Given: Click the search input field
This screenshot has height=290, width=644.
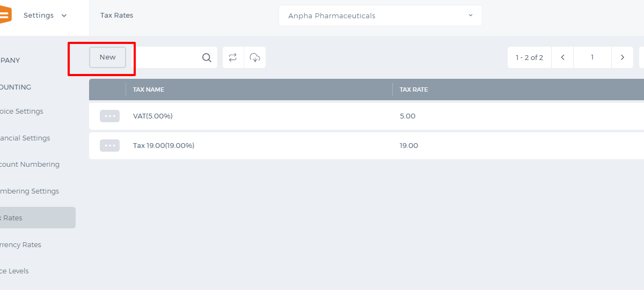Looking at the screenshot, I should click(166, 57).
